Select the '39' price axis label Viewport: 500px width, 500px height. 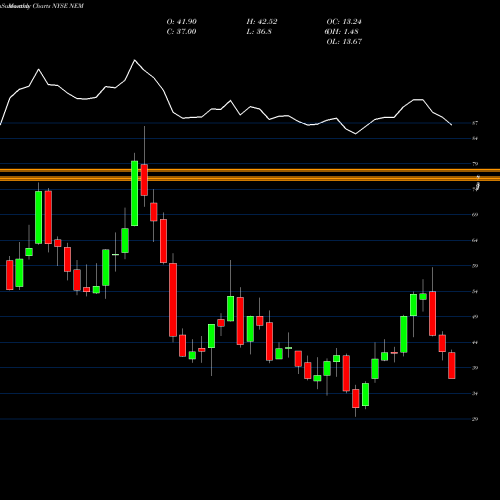point(475,368)
